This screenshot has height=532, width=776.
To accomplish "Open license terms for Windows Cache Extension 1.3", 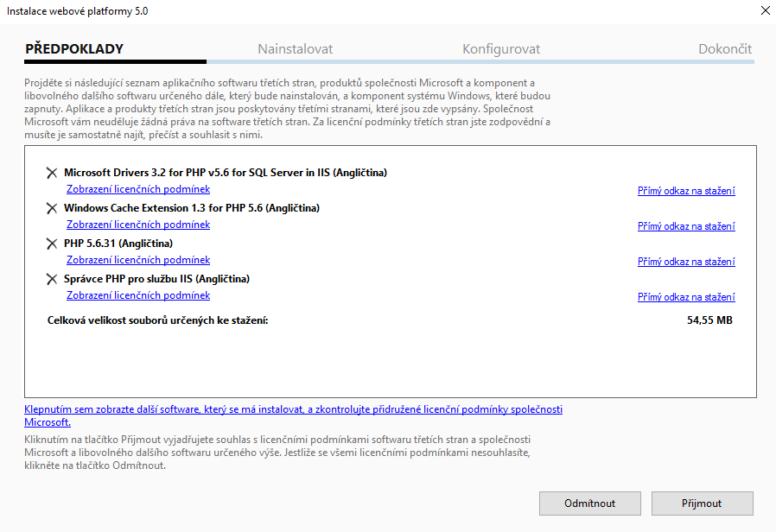I will [138, 225].
